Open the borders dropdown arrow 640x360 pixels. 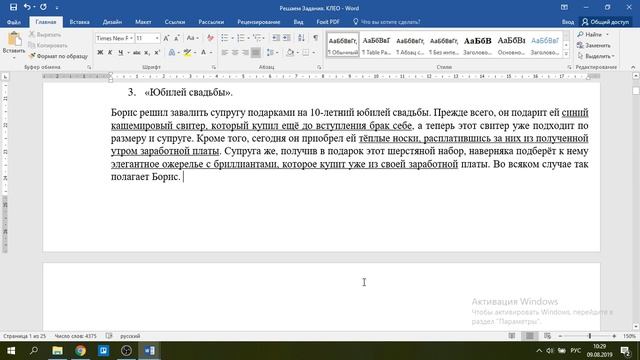pyautogui.click(x=313, y=53)
